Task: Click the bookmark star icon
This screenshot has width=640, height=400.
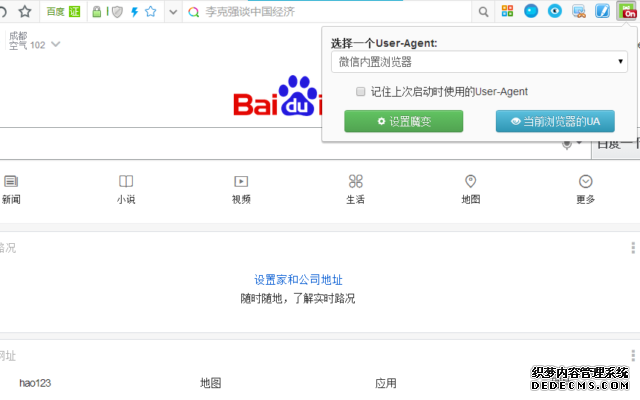Action: [x=25, y=11]
